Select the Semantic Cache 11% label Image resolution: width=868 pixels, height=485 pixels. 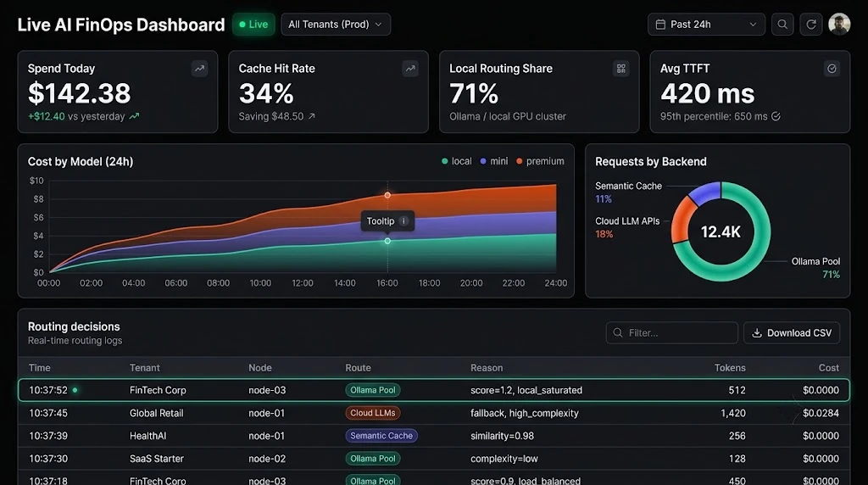coord(628,192)
